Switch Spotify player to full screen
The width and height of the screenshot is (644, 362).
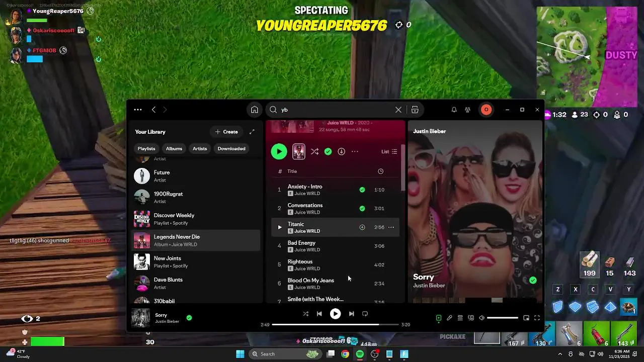tap(537, 318)
